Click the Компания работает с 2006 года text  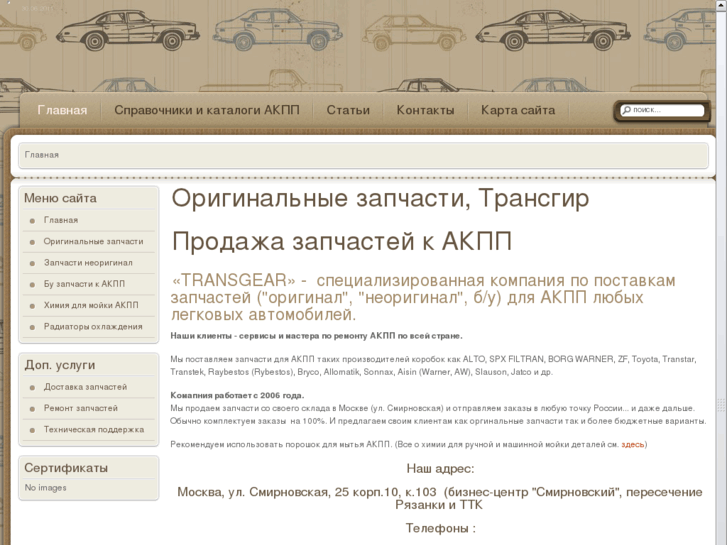pyautogui.click(x=237, y=396)
